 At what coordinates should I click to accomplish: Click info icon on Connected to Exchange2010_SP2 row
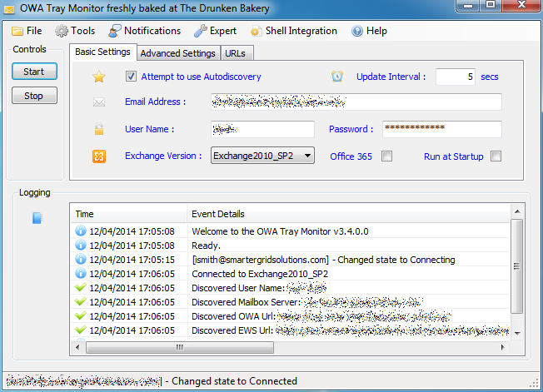coord(80,273)
